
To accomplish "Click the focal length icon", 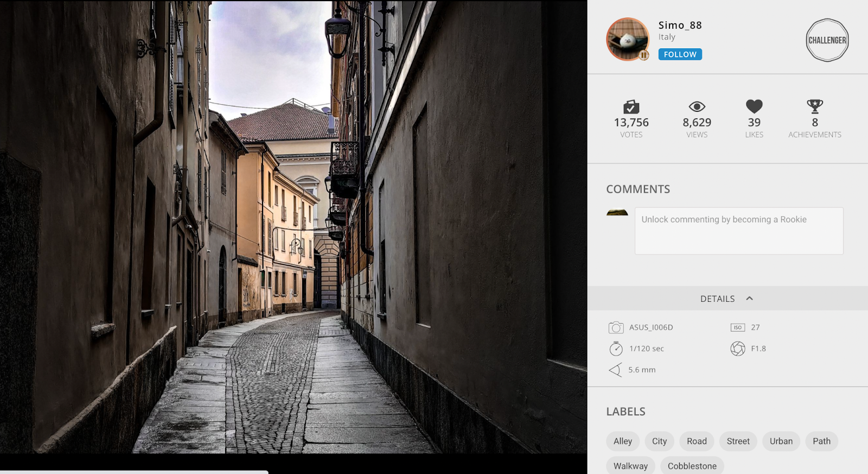I will click(615, 370).
